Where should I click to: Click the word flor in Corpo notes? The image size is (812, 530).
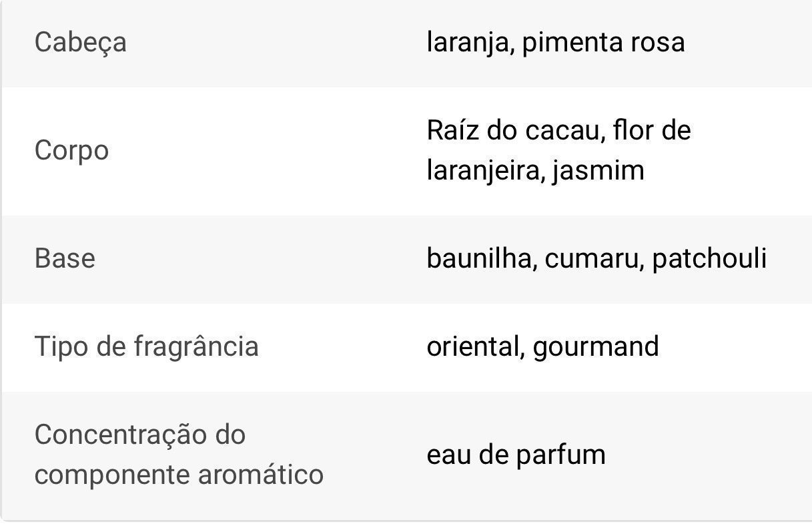pos(633,130)
